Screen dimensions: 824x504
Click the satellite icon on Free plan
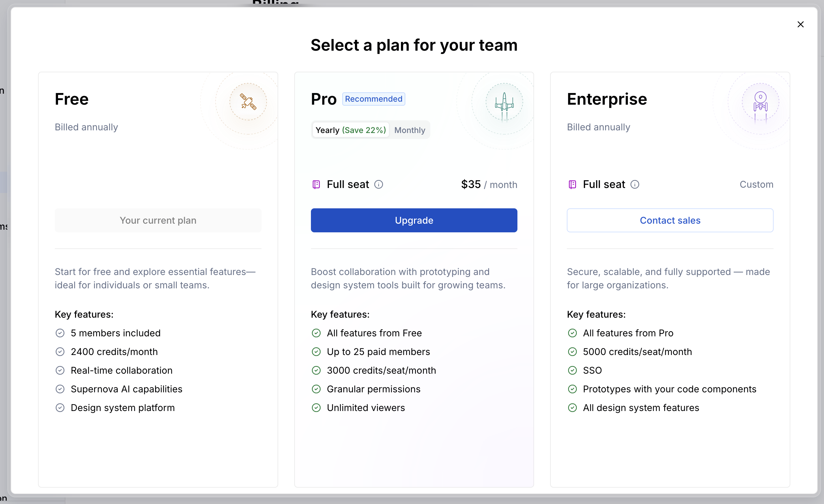(248, 102)
